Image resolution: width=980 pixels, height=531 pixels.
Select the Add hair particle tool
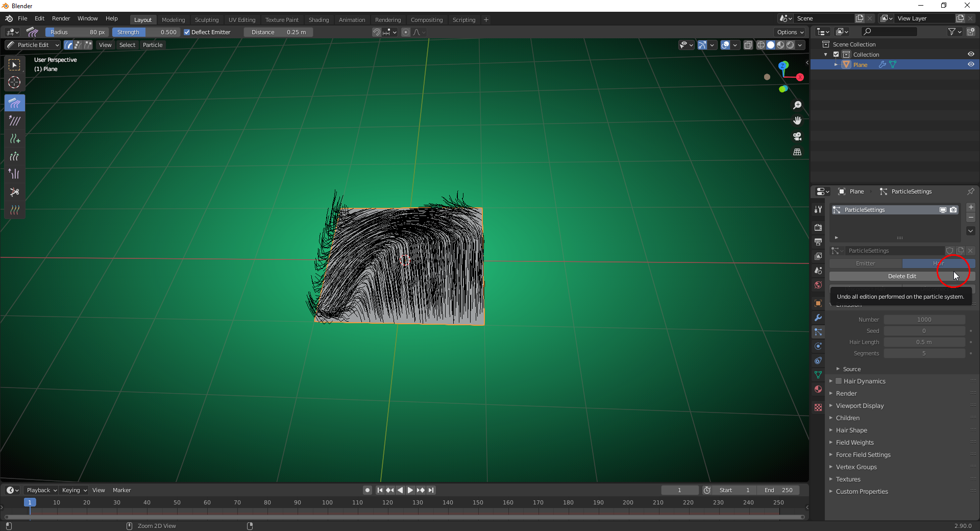[x=14, y=139]
